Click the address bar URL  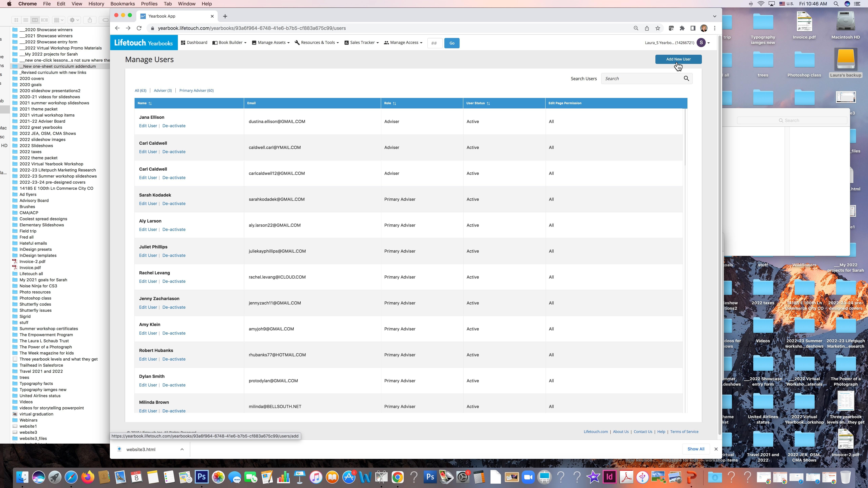252,28
